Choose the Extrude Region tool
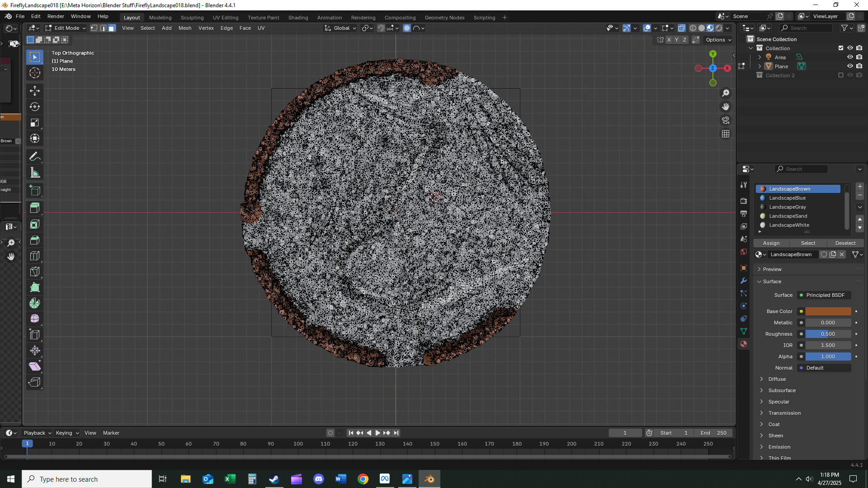Image resolution: width=868 pixels, height=488 pixels. (35, 208)
